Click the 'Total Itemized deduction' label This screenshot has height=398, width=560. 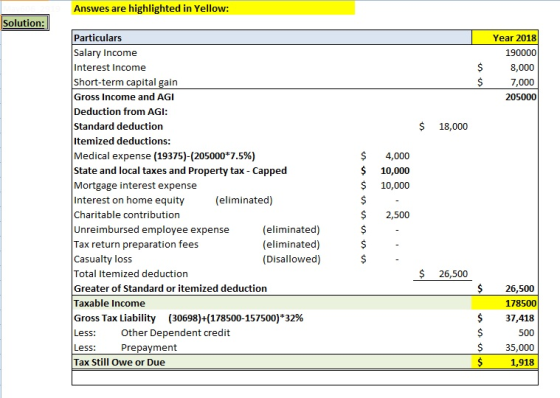131,274
